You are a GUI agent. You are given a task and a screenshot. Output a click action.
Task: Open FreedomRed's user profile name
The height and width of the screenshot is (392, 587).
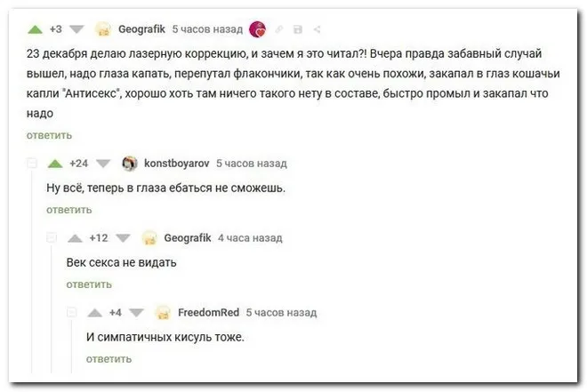click(208, 313)
